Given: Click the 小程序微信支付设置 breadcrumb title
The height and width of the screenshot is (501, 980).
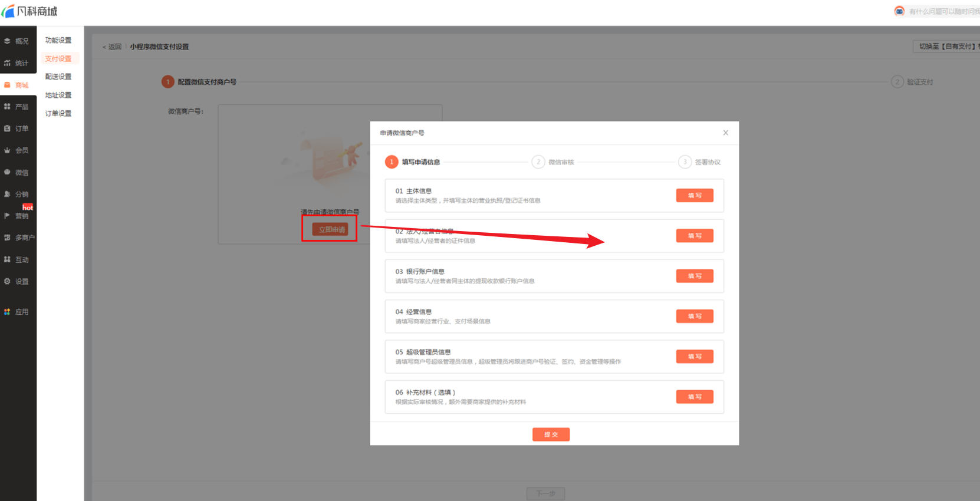Looking at the screenshot, I should tap(159, 47).
